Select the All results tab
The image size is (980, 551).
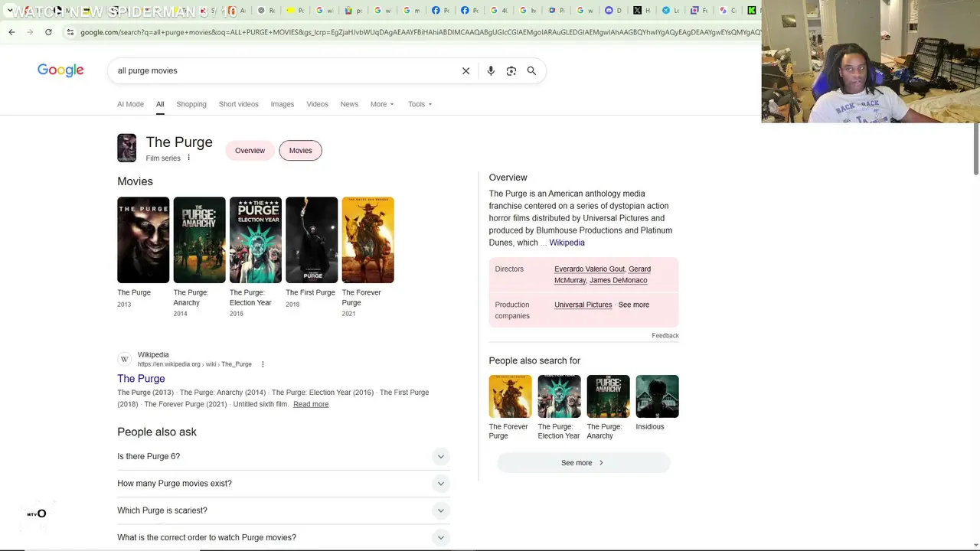[x=160, y=104]
